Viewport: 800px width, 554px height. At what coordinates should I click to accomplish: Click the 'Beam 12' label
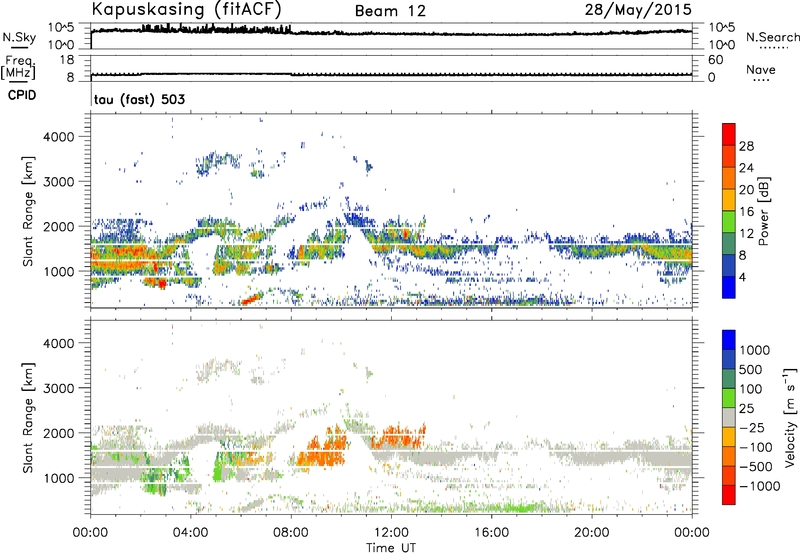pyautogui.click(x=390, y=11)
